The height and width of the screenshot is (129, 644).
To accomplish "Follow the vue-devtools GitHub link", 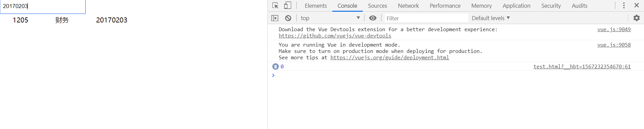I will click(335, 36).
